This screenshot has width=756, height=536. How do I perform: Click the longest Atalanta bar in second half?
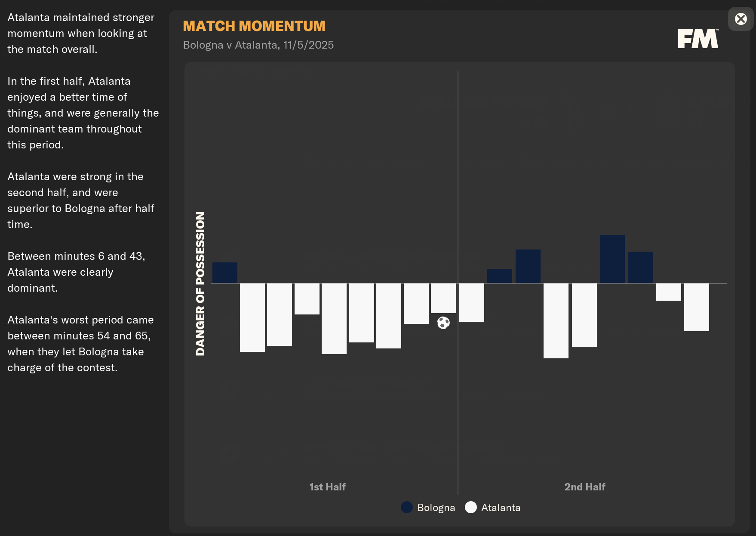tap(556, 320)
